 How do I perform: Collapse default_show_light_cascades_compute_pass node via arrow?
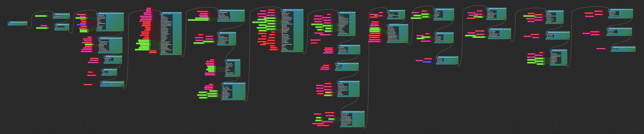click(631, 29)
